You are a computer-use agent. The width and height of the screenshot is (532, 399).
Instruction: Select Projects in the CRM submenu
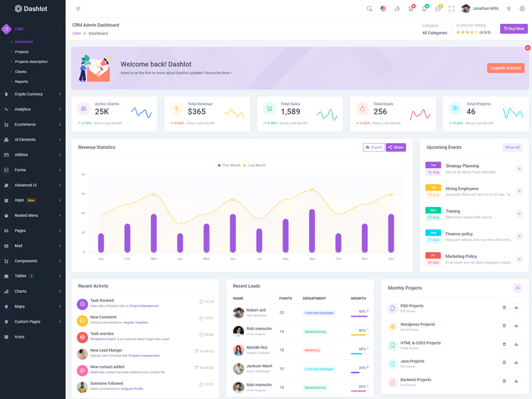coord(22,52)
